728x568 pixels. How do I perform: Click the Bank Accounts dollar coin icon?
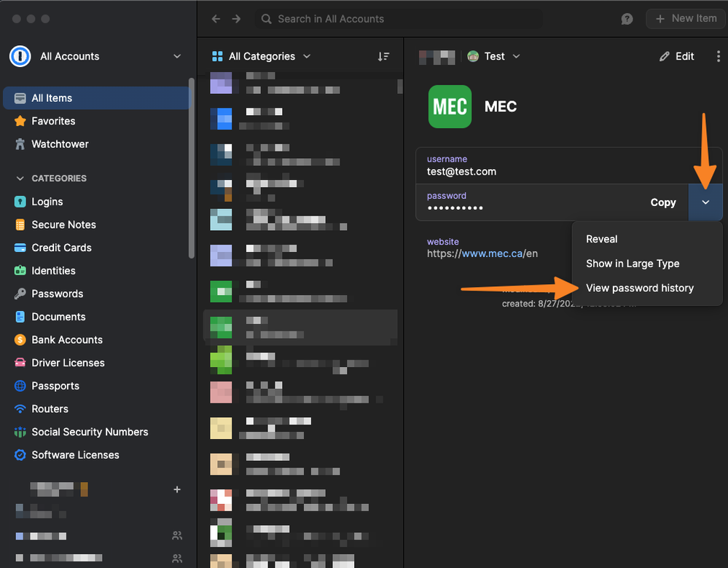(20, 339)
